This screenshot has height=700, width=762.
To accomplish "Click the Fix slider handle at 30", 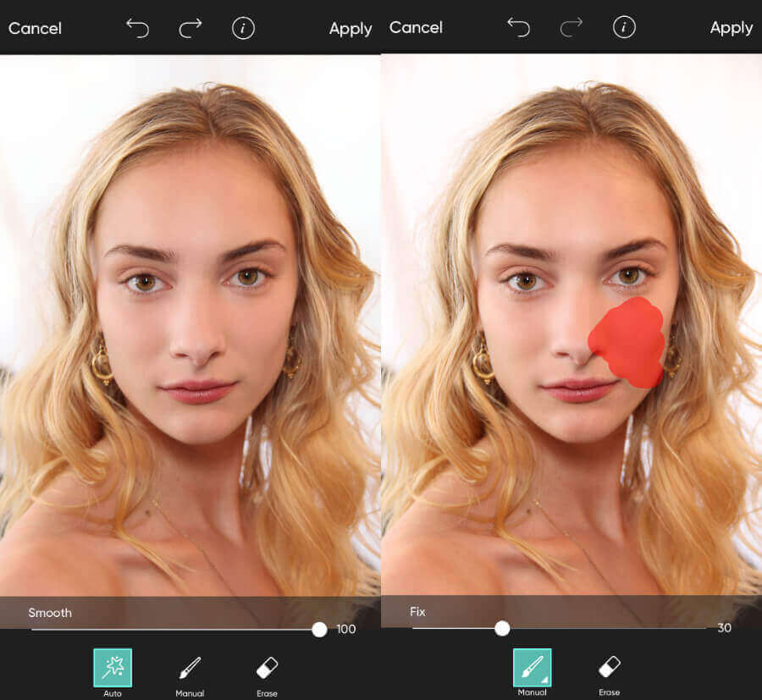I will pos(501,629).
